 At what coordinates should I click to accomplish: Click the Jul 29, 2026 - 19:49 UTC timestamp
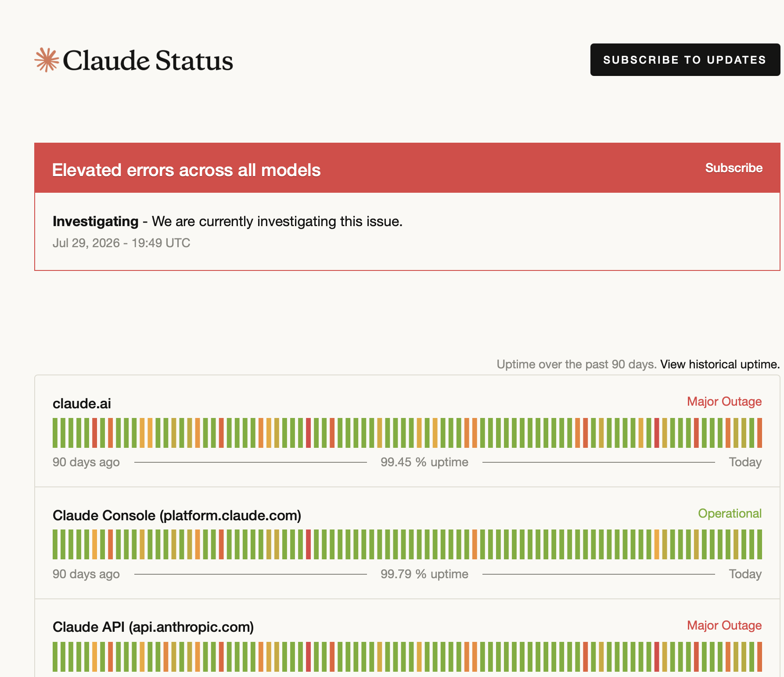coord(121,243)
